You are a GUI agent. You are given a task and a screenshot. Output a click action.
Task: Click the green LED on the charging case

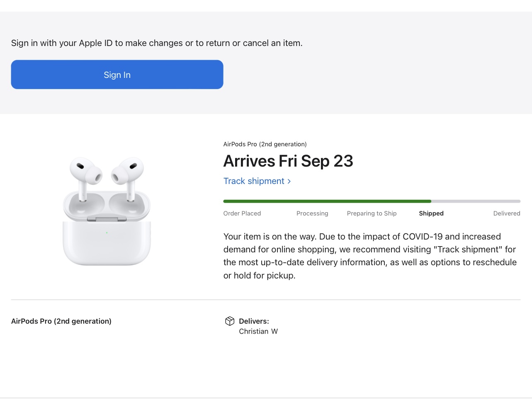pos(107,233)
